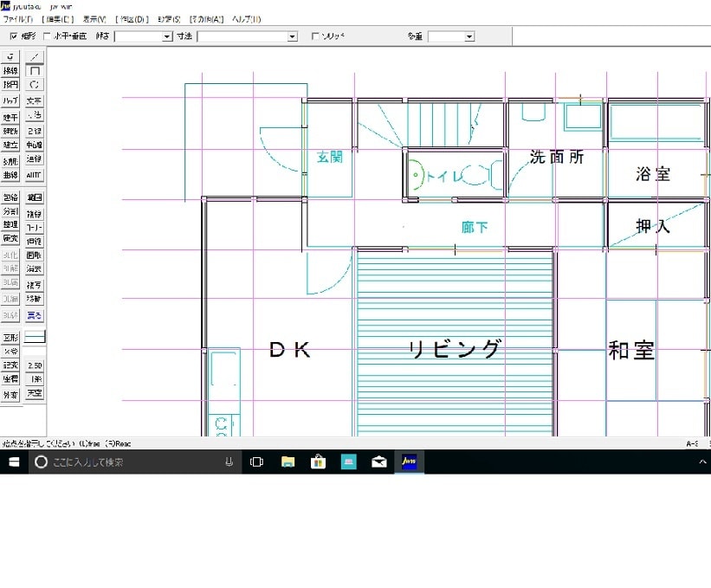
Task: Enable the ソリッド solid checkbox
Action: pos(315,36)
